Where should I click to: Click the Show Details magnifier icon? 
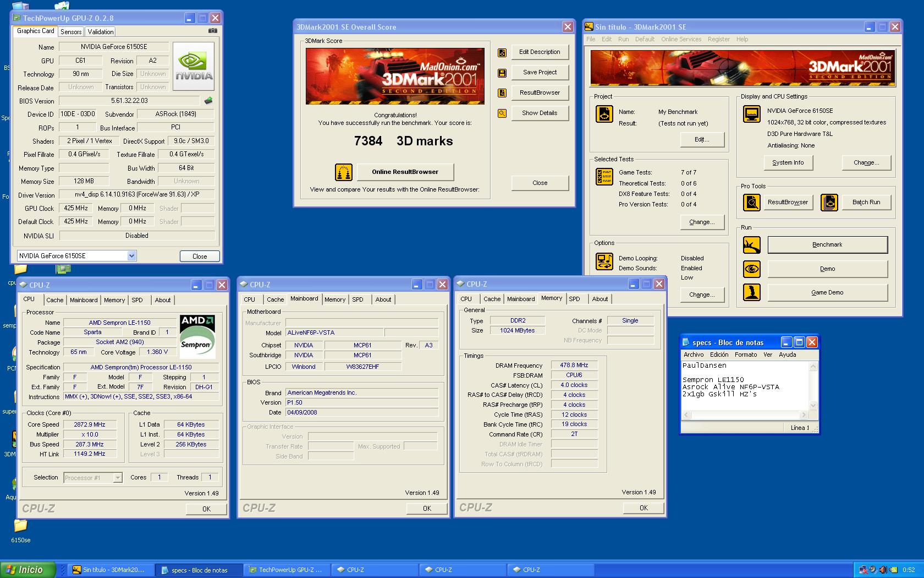pos(502,113)
